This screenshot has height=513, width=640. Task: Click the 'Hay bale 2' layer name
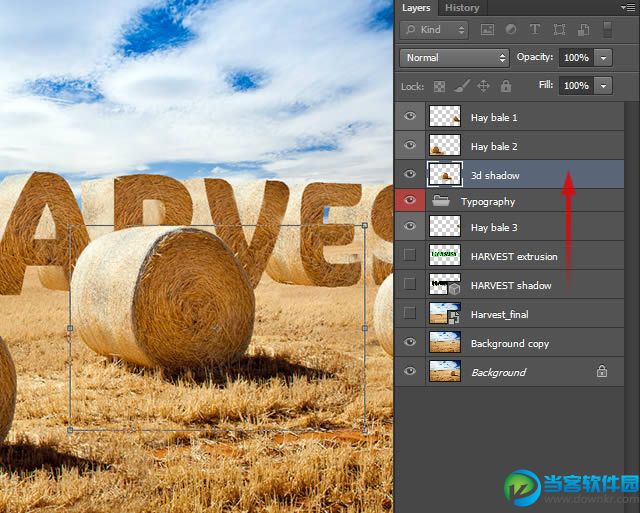point(494,147)
